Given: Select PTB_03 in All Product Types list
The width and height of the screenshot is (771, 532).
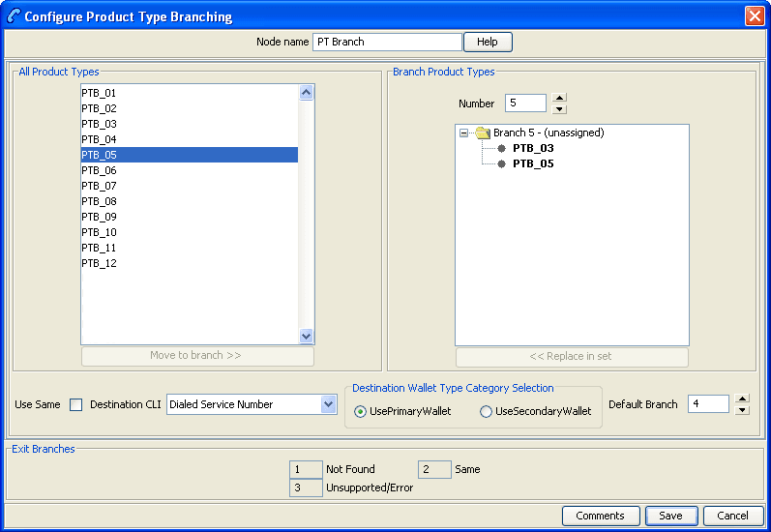Looking at the screenshot, I should click(x=190, y=124).
